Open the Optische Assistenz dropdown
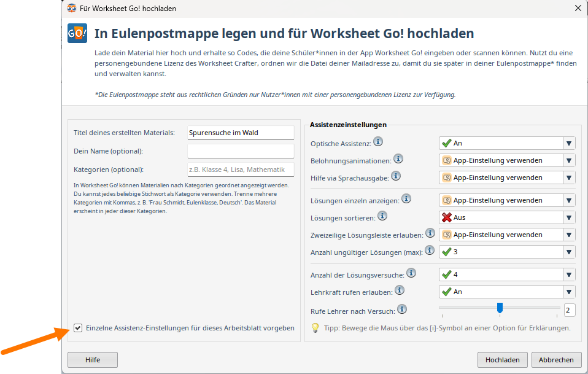The height and width of the screenshot is (374, 588). click(507, 143)
